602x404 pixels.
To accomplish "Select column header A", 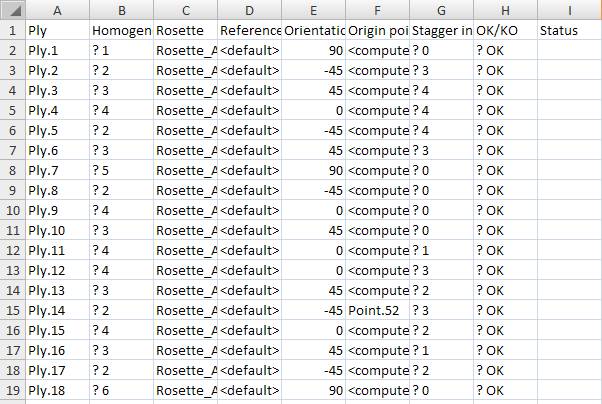I will pyautogui.click(x=57, y=10).
